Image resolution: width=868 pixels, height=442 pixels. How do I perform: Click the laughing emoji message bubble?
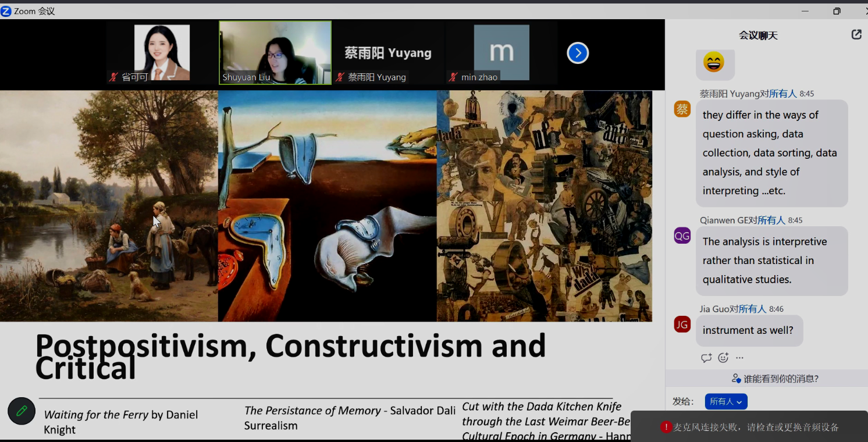pos(714,62)
